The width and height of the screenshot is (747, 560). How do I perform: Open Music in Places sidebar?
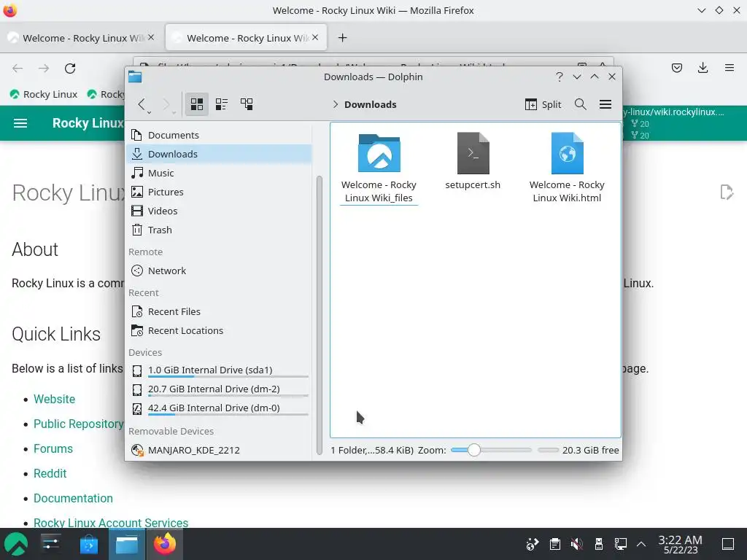click(x=219, y=173)
